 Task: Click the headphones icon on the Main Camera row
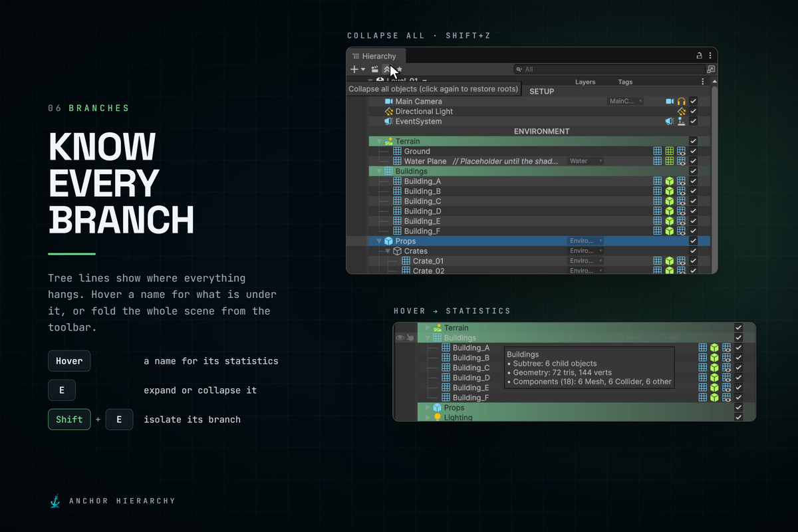coord(681,102)
